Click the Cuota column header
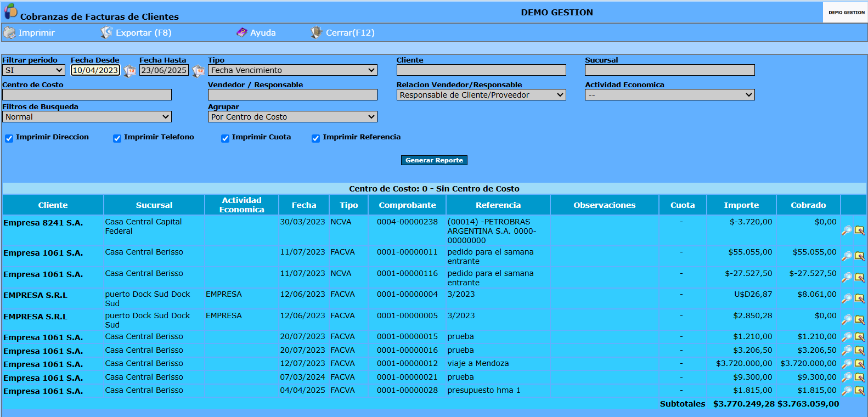868x417 pixels. 683,205
